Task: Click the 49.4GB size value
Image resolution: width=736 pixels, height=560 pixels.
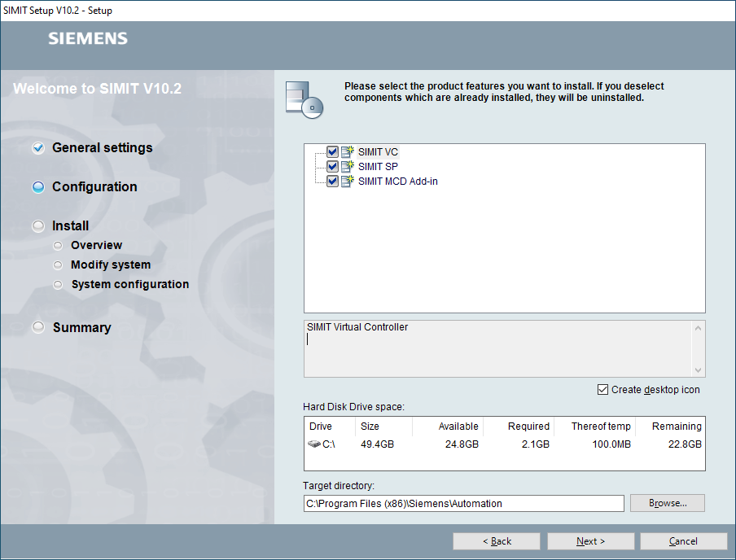Action: [378, 444]
